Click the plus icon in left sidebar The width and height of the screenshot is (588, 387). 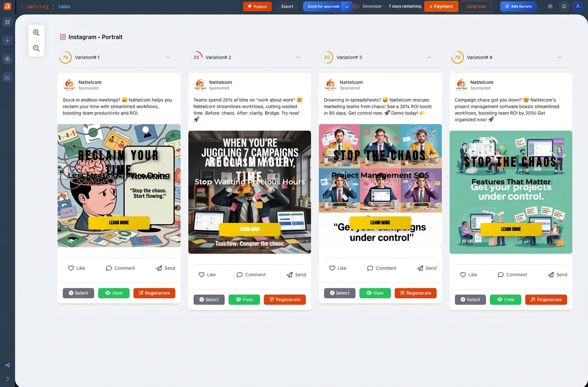(x=7, y=41)
